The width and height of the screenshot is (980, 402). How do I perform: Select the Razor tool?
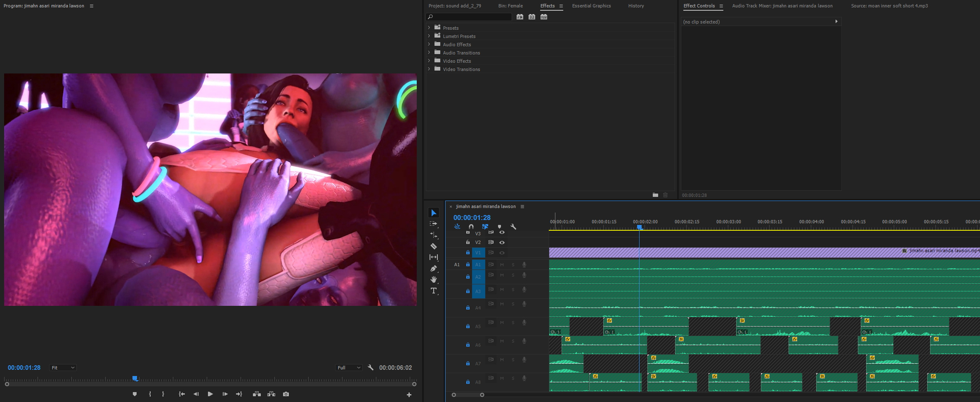coord(434,246)
